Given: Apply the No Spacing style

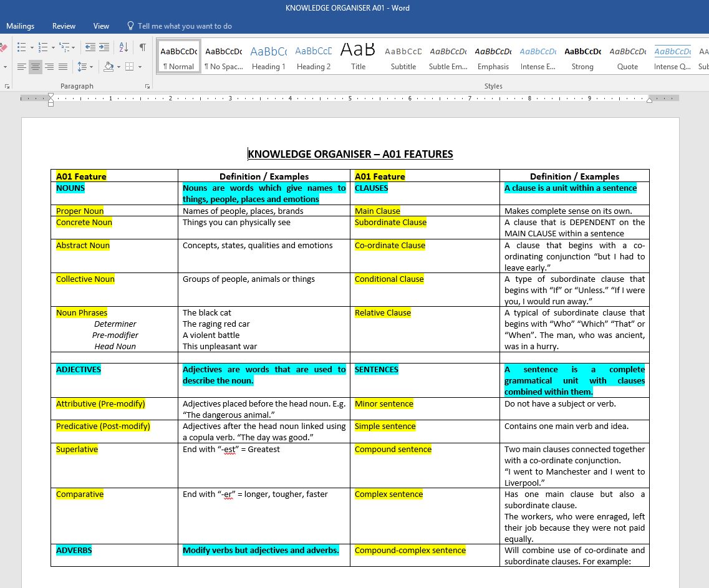Looking at the screenshot, I should point(224,56).
